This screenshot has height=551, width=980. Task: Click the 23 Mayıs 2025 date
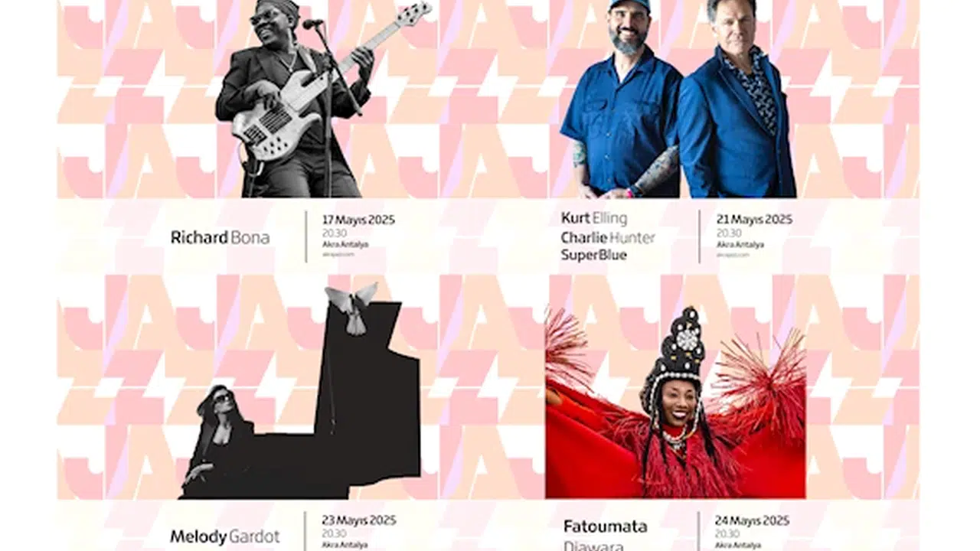click(359, 520)
